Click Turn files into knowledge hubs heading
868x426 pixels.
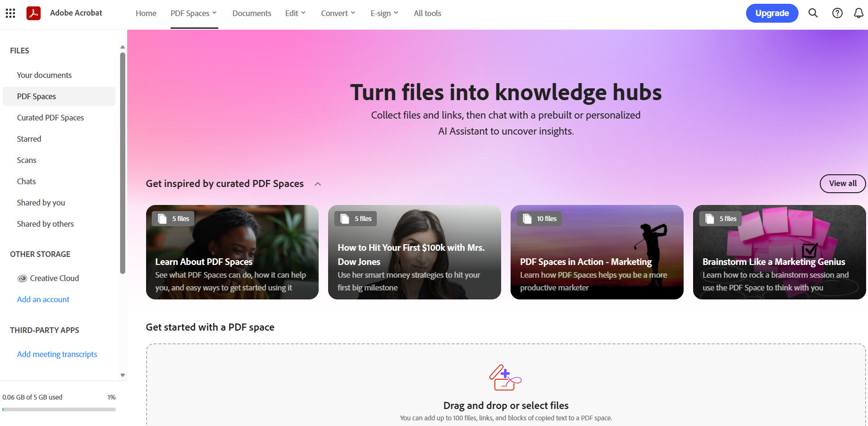(x=506, y=92)
